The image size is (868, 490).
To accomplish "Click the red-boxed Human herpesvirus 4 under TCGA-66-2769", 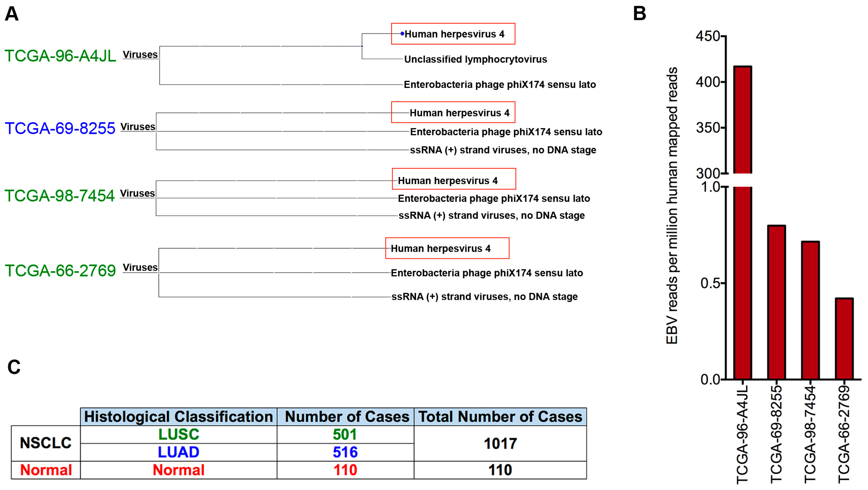I will tap(440, 249).
